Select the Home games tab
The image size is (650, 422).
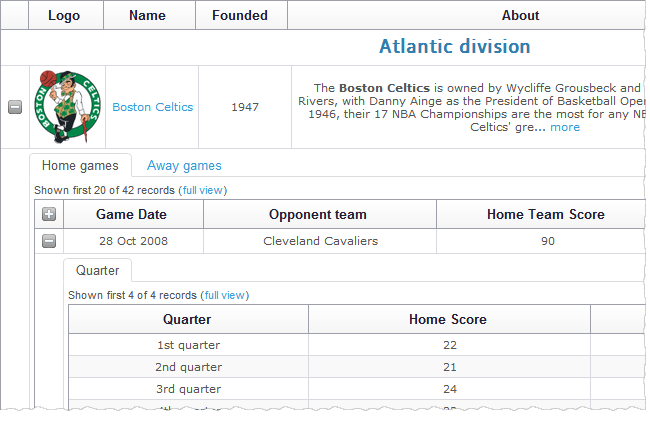(80, 166)
